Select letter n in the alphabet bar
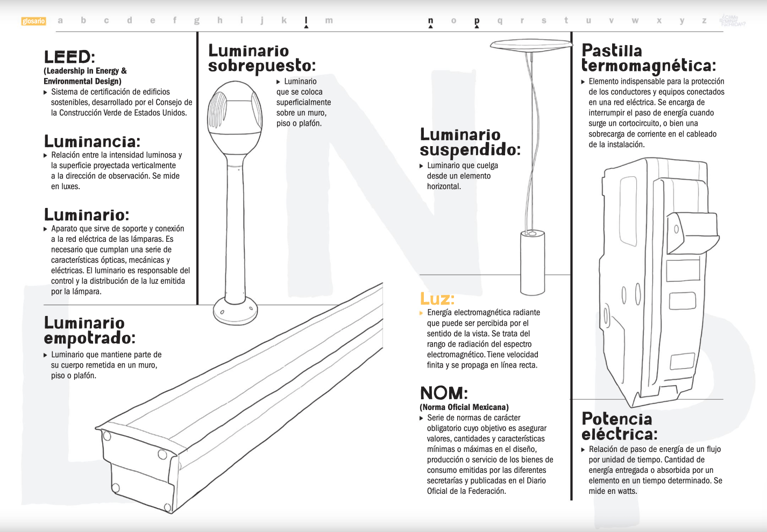 click(x=430, y=20)
